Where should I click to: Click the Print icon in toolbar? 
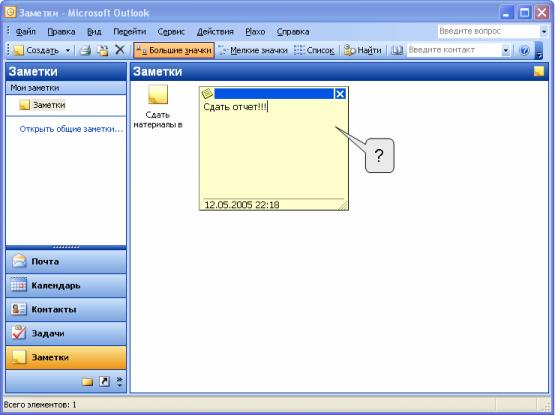click(x=85, y=50)
